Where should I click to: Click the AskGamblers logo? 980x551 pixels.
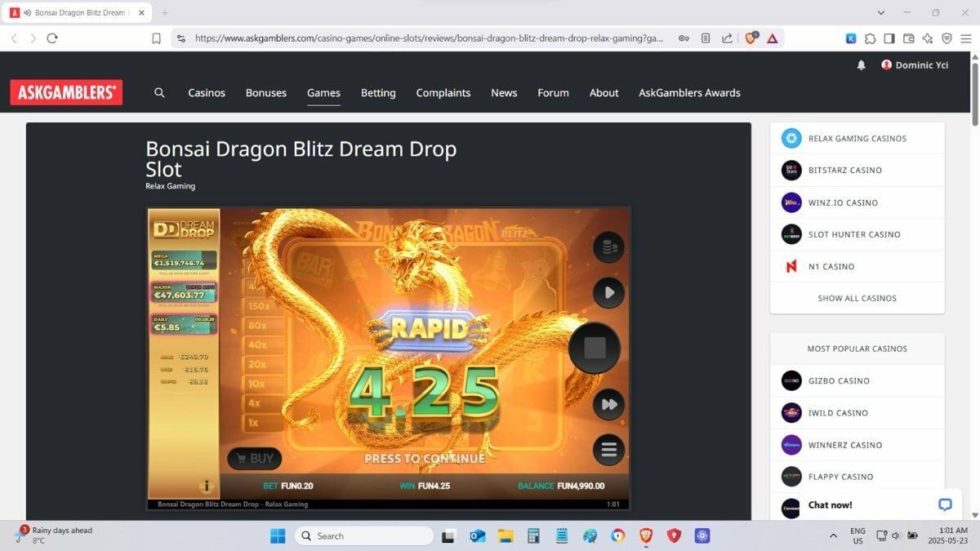(66, 92)
